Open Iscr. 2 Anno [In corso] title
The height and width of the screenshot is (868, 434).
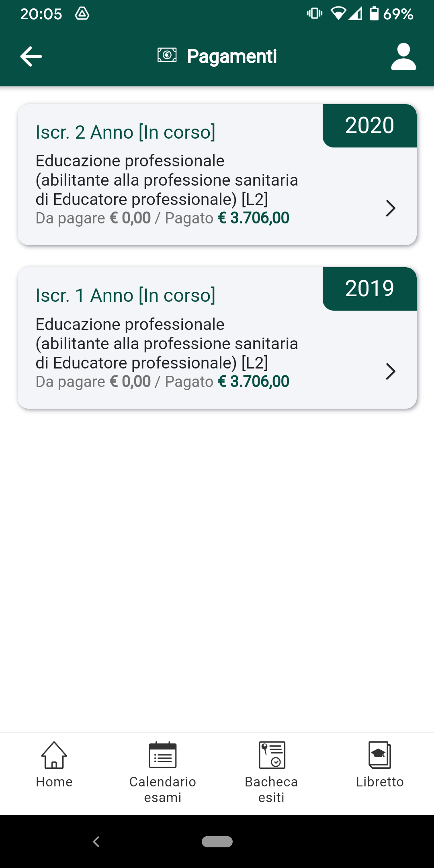pyautogui.click(x=126, y=132)
